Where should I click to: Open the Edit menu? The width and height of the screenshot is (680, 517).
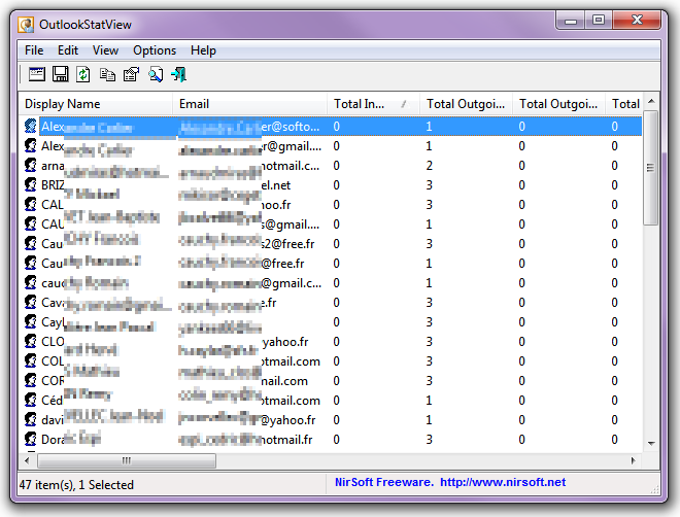coord(68,50)
